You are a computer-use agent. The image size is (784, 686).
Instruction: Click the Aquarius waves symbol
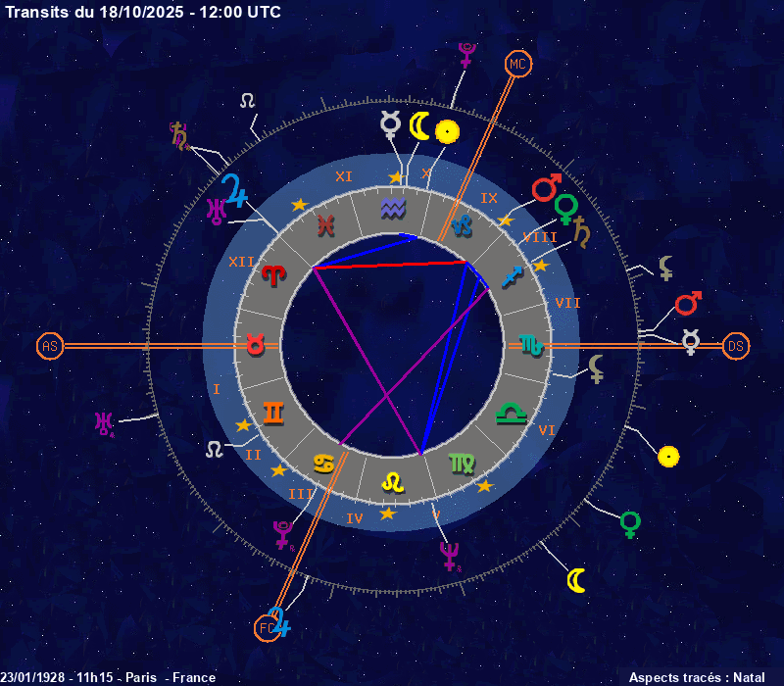coord(393,208)
